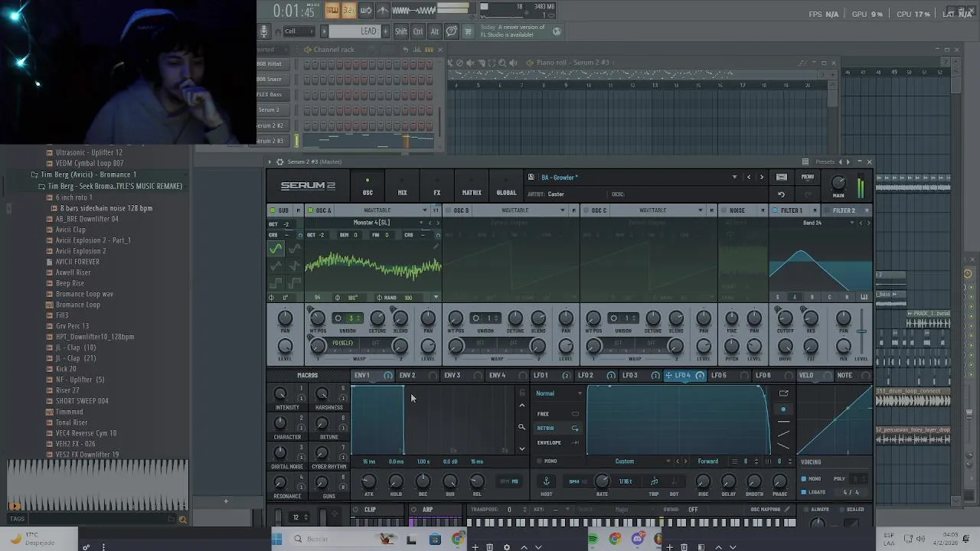Click the envelope lock icon
The width and height of the screenshot is (980, 551).
(x=521, y=393)
